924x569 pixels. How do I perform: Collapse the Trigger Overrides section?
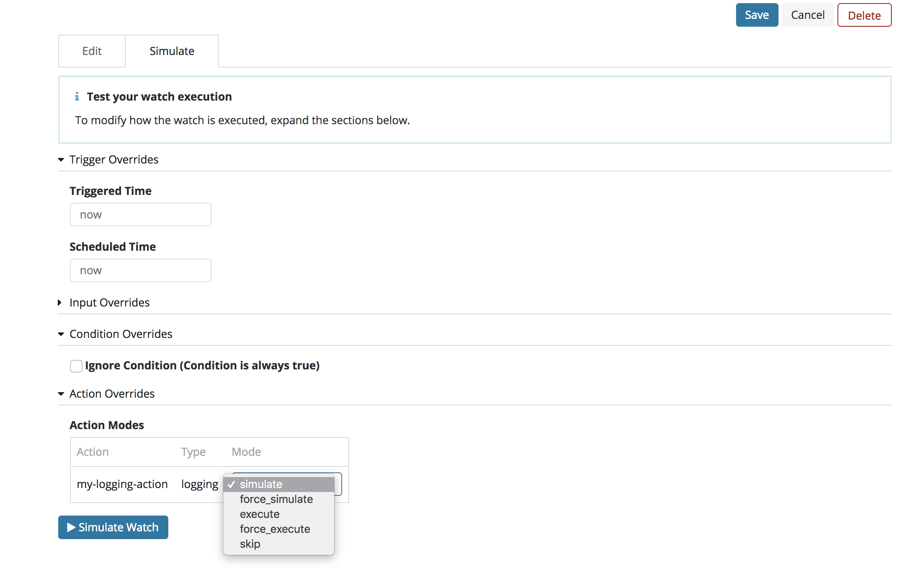tap(61, 160)
